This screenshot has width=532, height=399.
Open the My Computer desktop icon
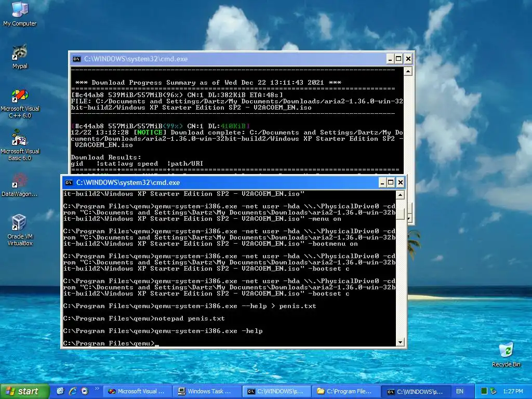[x=20, y=14]
